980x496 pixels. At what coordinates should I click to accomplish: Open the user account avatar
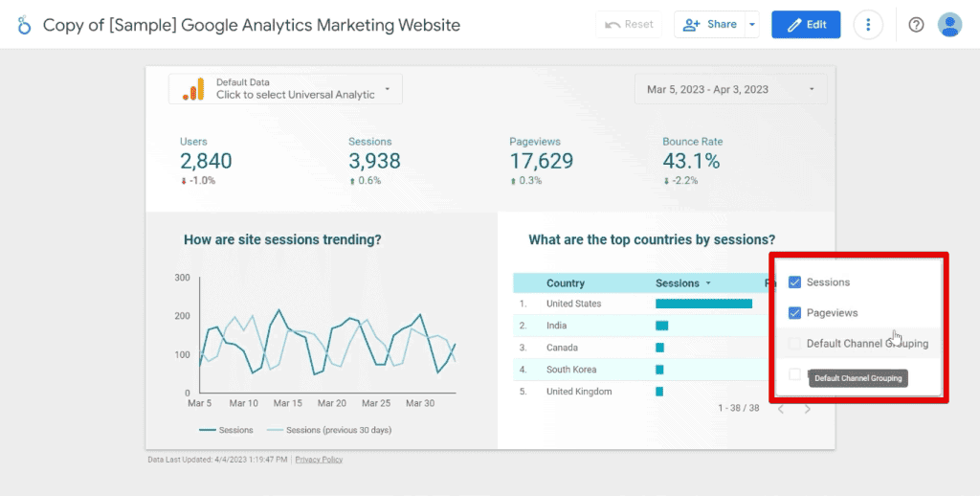949,24
